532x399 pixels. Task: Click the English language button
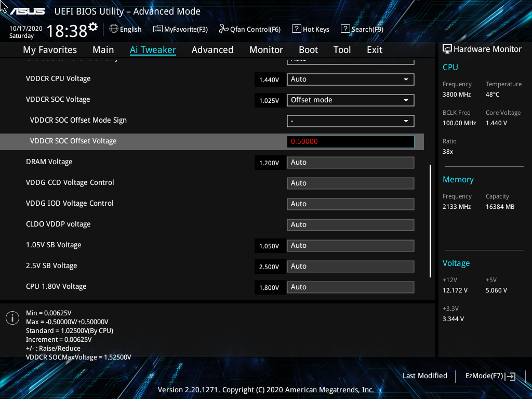point(126,29)
